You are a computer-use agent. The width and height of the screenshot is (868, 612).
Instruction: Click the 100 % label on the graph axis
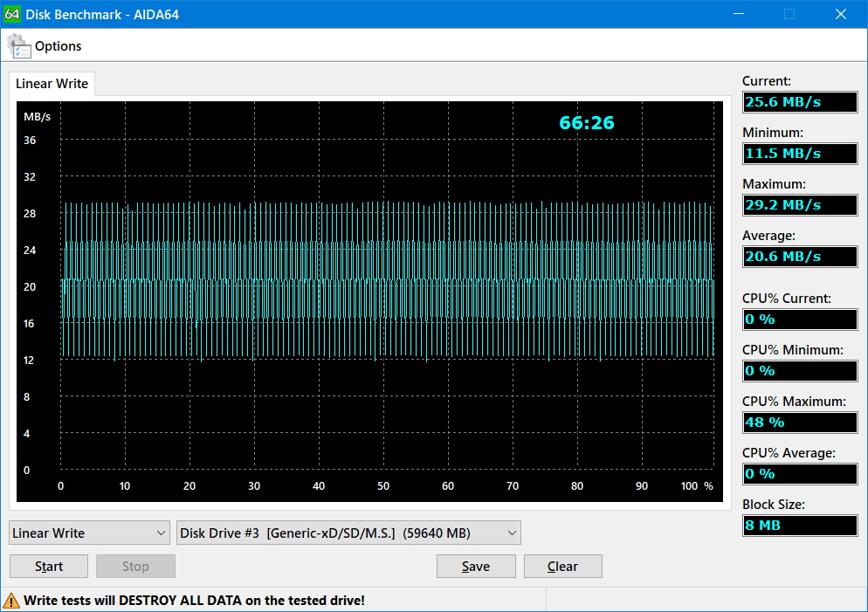697,485
